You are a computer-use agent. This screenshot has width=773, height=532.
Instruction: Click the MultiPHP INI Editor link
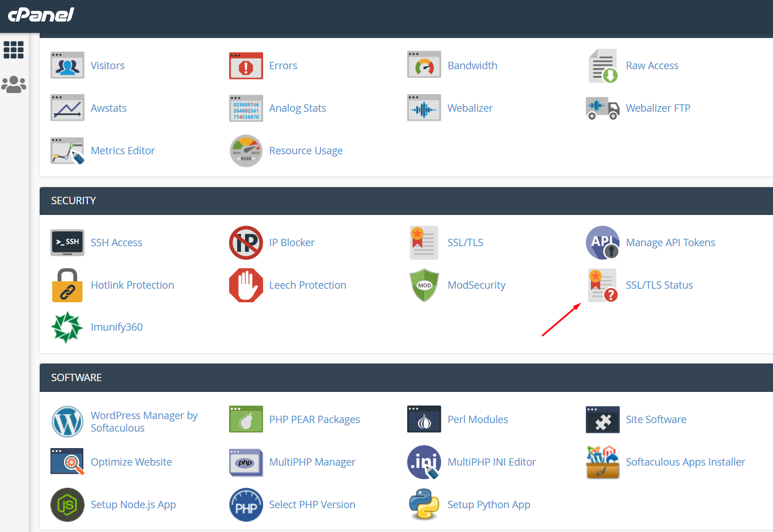point(491,462)
